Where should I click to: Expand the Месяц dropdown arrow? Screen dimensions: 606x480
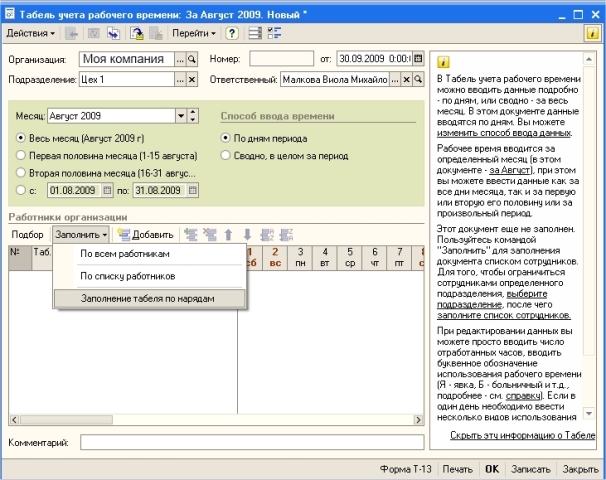[x=180, y=116]
